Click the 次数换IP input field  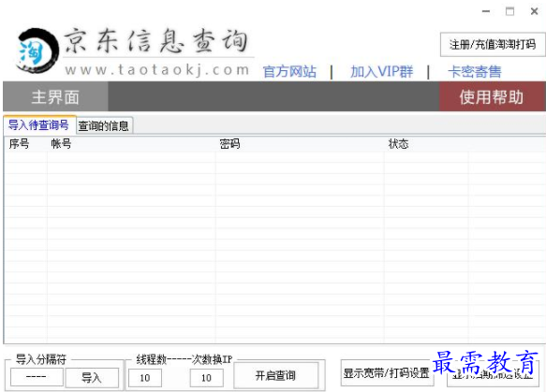(206, 378)
